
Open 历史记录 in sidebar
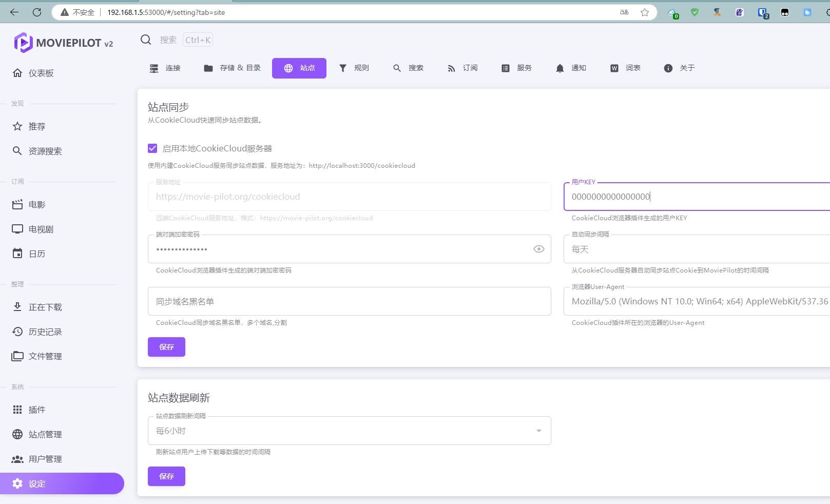point(37,332)
